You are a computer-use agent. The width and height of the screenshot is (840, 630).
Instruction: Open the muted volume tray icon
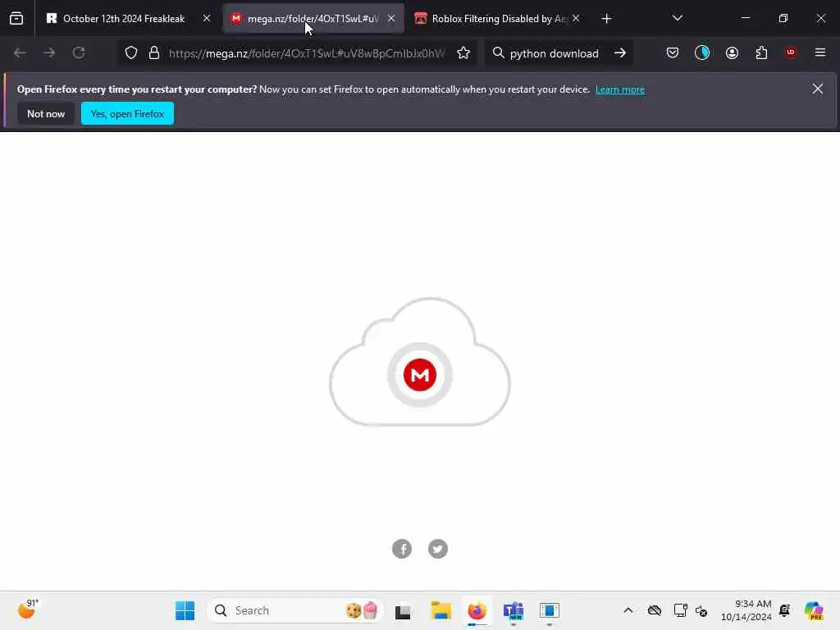pos(701,610)
